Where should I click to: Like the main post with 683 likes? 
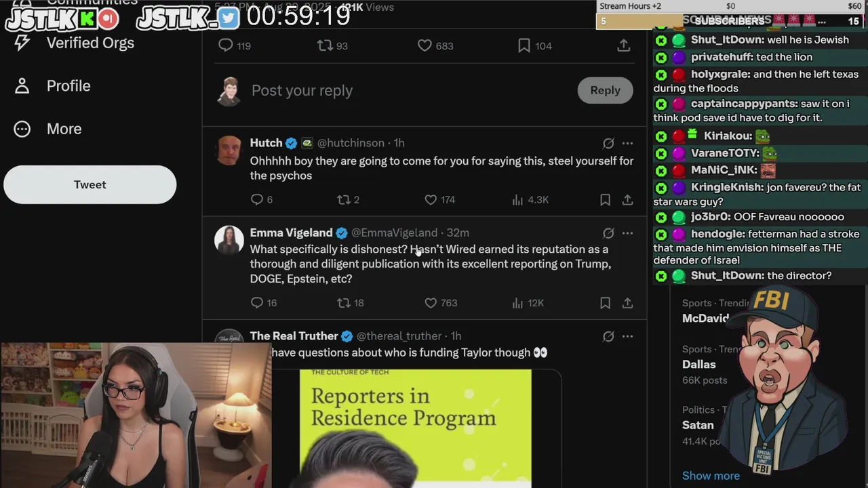[x=435, y=45]
